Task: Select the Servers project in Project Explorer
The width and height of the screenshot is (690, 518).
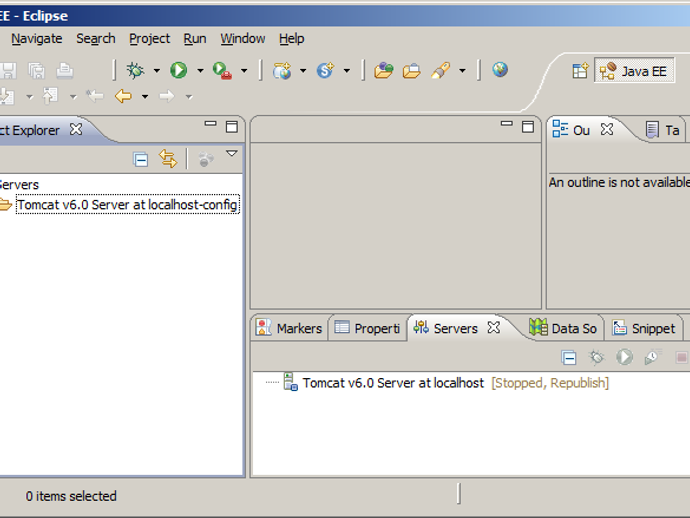Action: 19,185
